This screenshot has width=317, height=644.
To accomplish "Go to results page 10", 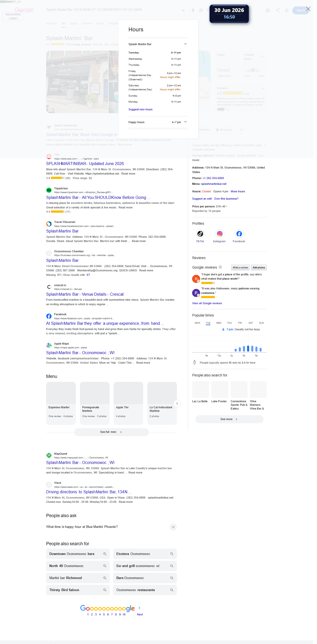I will [x=124, y=614].
